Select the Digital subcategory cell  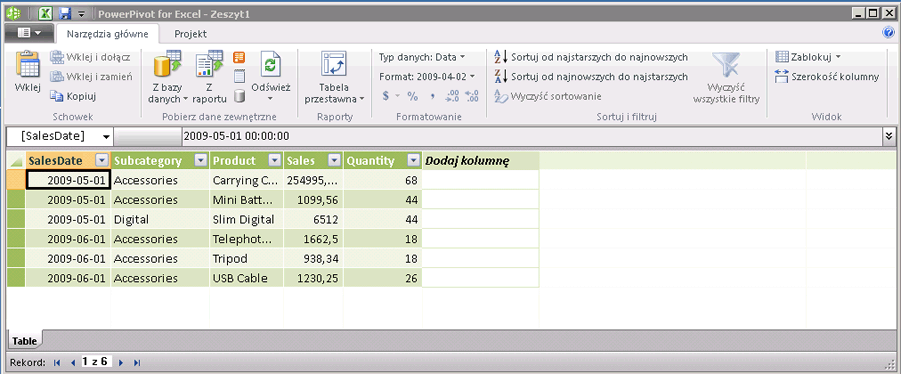[160, 219]
